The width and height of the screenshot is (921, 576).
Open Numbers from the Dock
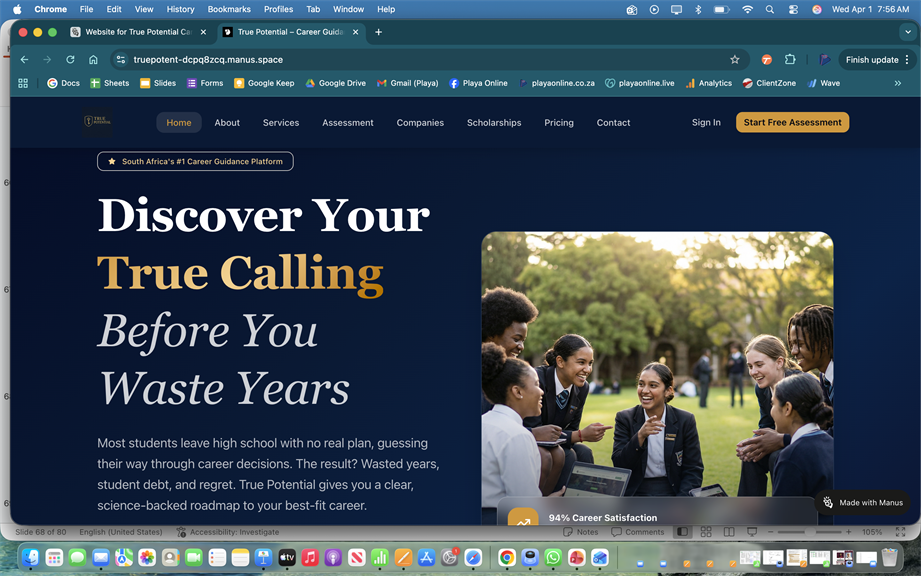click(380, 557)
